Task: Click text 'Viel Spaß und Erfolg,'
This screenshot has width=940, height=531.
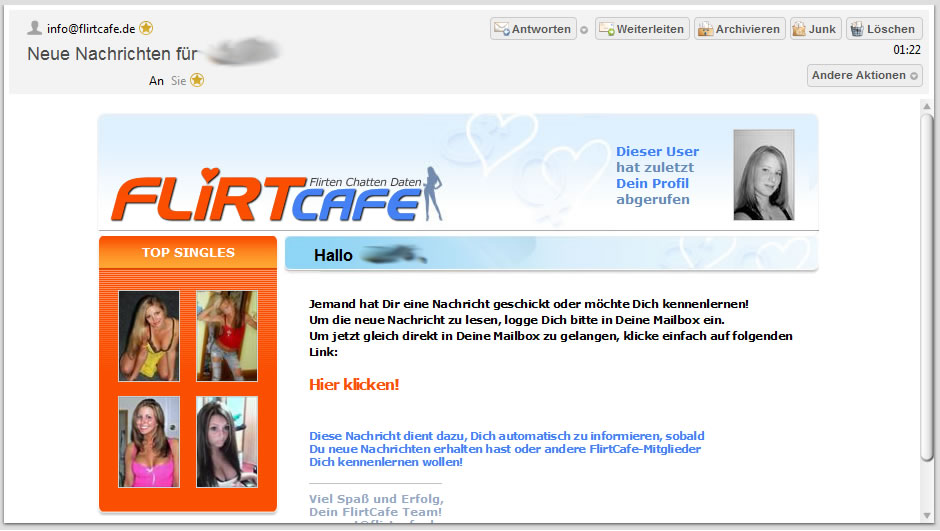Action: [x=376, y=499]
